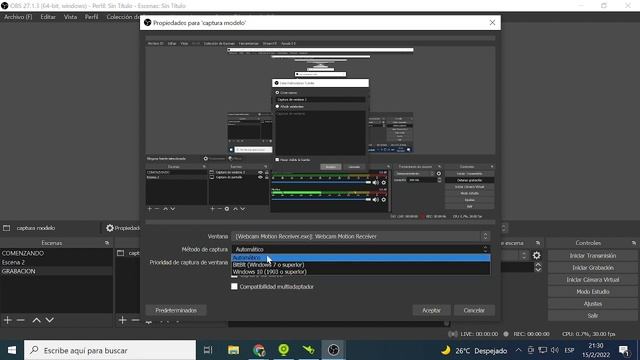Click the Windows search box
Viewport: 640px width, 360px height.
110,350
